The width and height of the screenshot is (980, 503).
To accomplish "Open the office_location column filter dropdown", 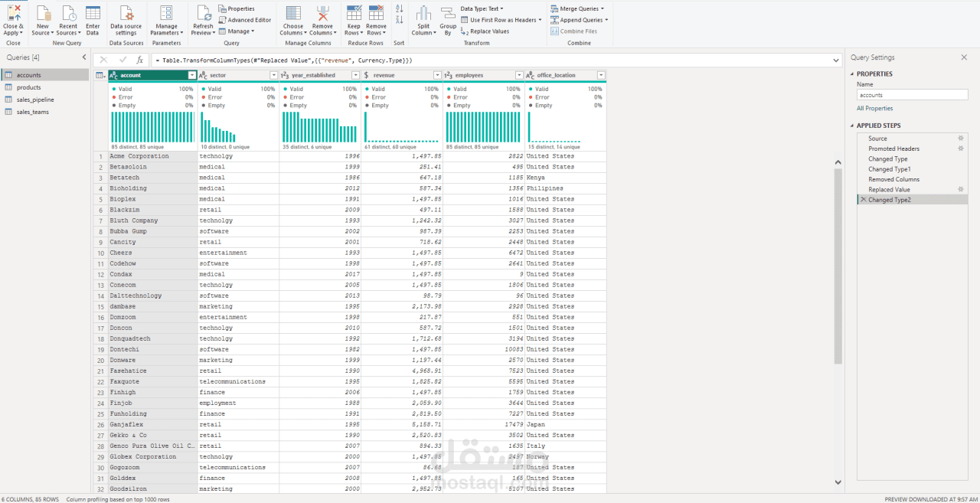I will coord(601,75).
